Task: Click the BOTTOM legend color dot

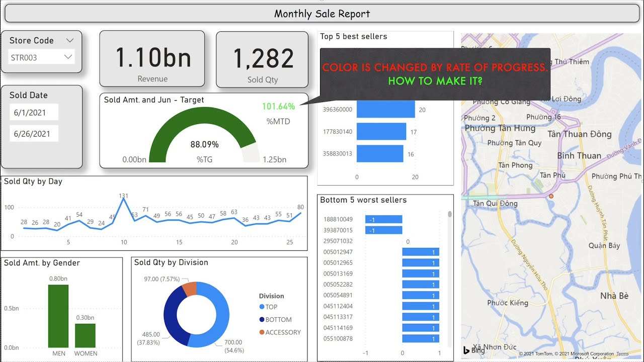Action: click(x=262, y=319)
